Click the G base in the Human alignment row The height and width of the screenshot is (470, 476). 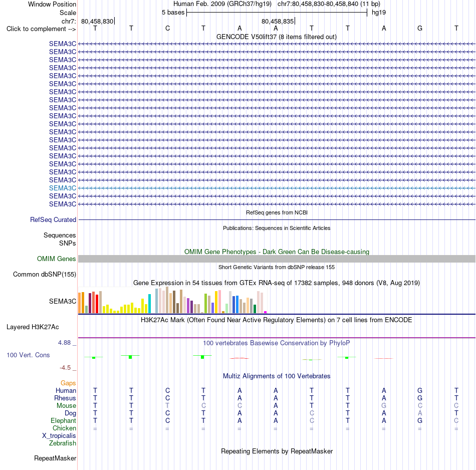(x=420, y=390)
